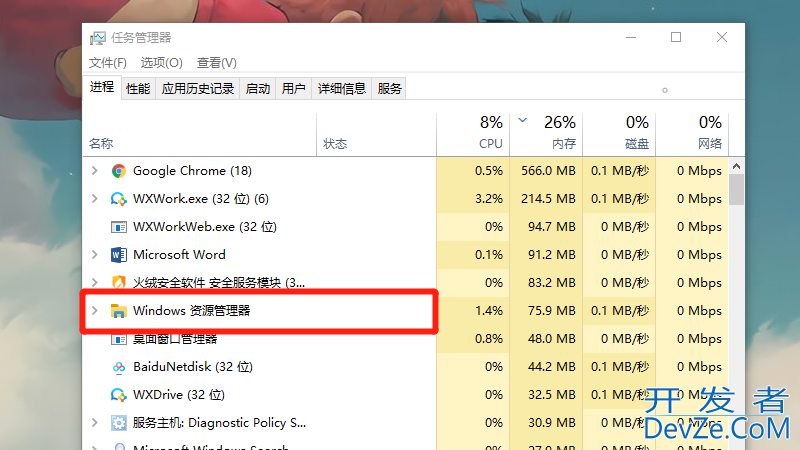Expand the Windows 资源管理器 process

click(94, 310)
